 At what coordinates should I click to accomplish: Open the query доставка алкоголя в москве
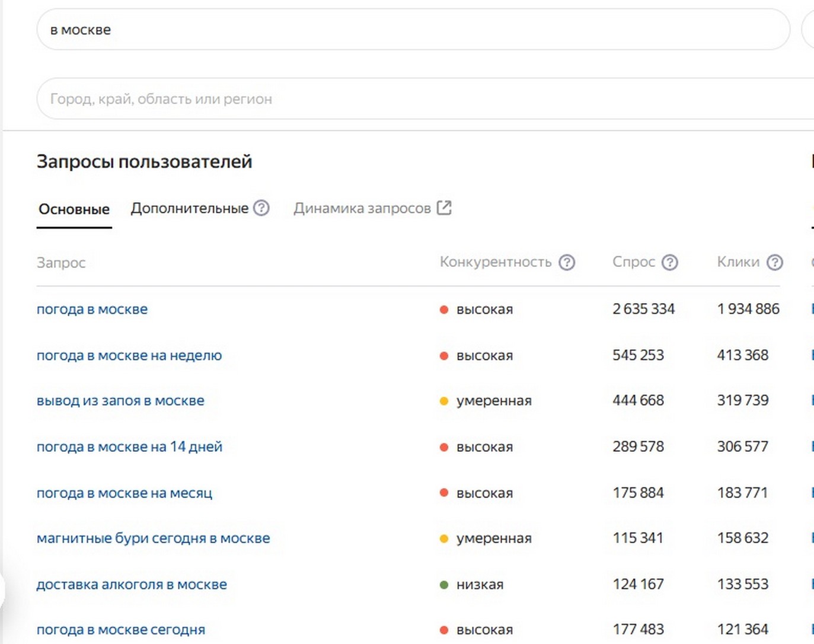point(132,584)
